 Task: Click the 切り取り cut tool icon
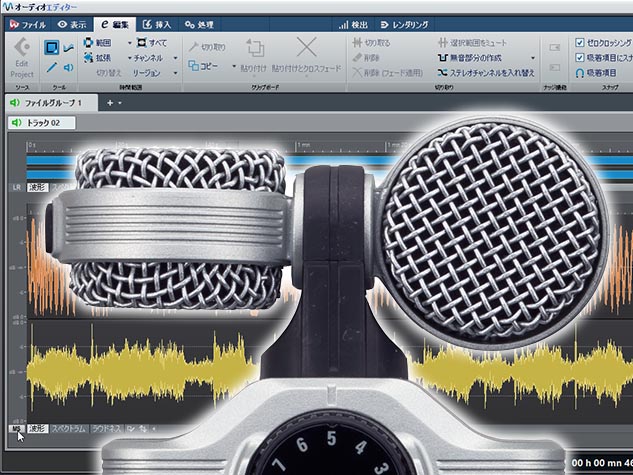click(194, 47)
